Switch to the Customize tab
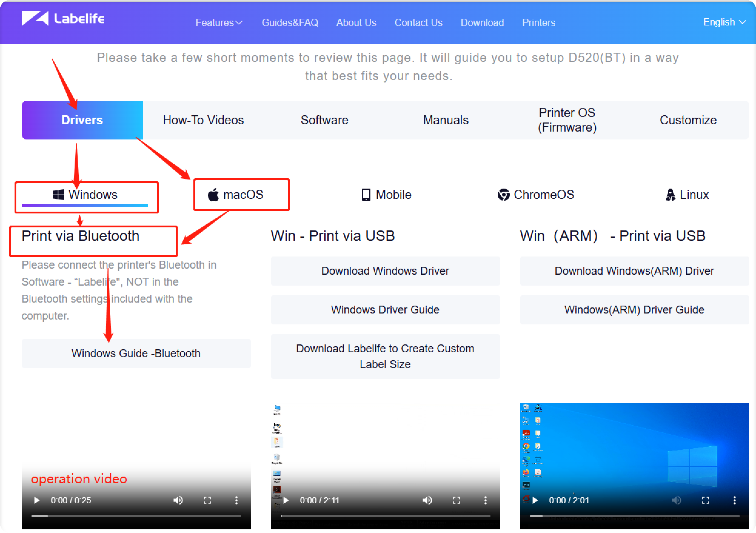The image size is (756, 533). [x=688, y=120]
